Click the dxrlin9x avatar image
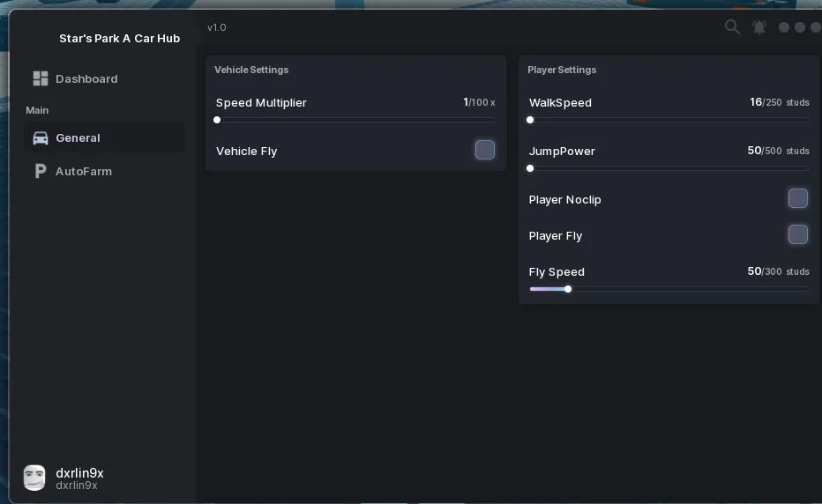The image size is (822, 504). (x=34, y=478)
